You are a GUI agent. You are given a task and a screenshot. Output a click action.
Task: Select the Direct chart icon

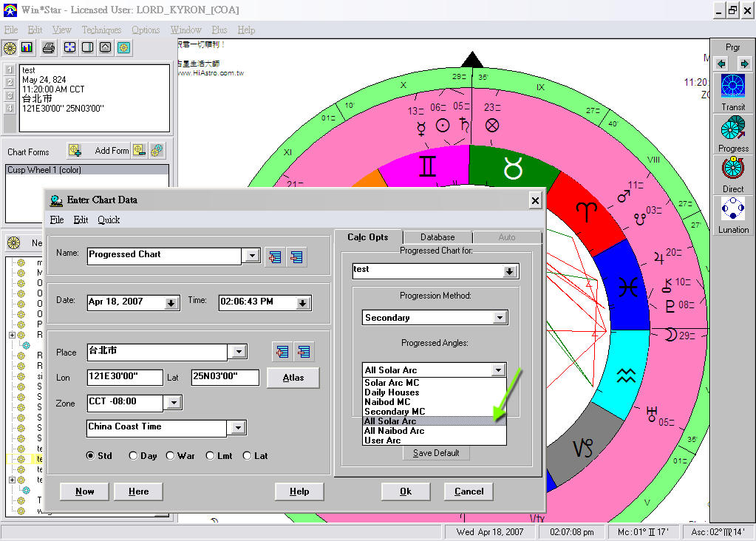point(733,169)
